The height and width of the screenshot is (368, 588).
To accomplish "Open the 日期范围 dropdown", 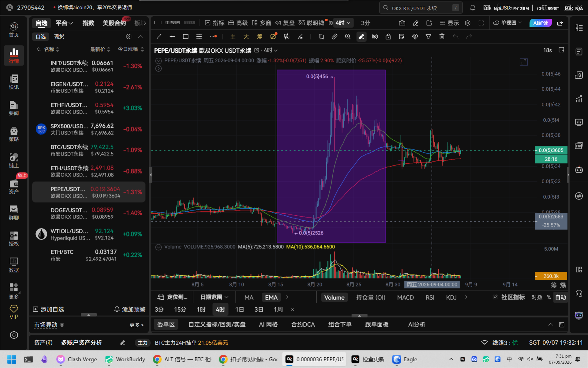I will (x=214, y=297).
